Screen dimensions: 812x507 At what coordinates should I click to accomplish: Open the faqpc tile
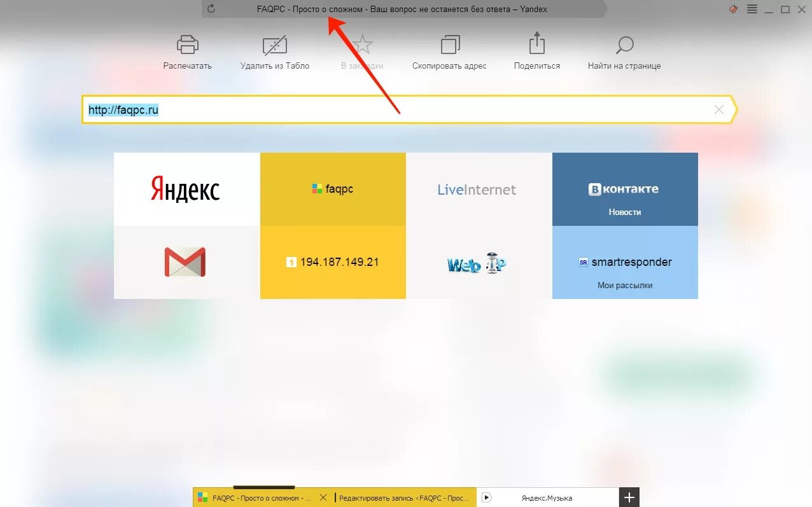[x=333, y=190]
